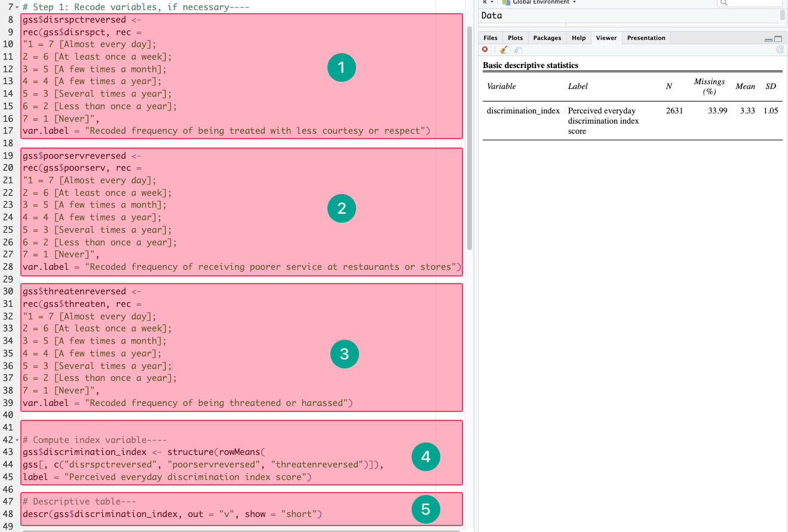Remove the current viewer item (red X)

[485, 50]
